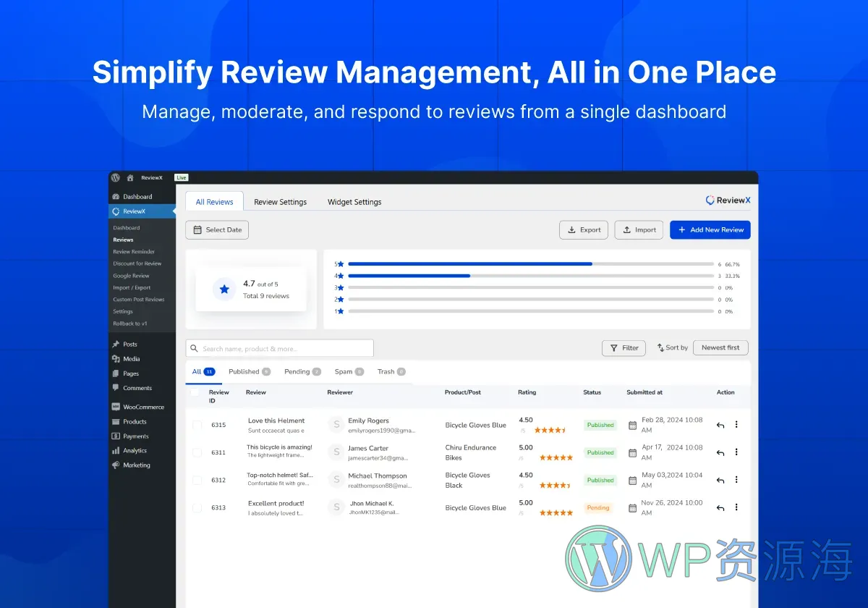Select the ReviewX sidebar menu item
This screenshot has height=608, width=868.
click(x=142, y=211)
